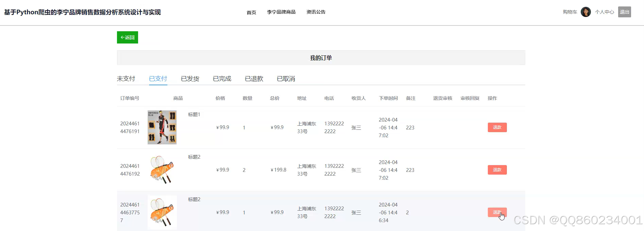
Task: Open the 李宁品牌商品 menu item
Action: [x=281, y=12]
